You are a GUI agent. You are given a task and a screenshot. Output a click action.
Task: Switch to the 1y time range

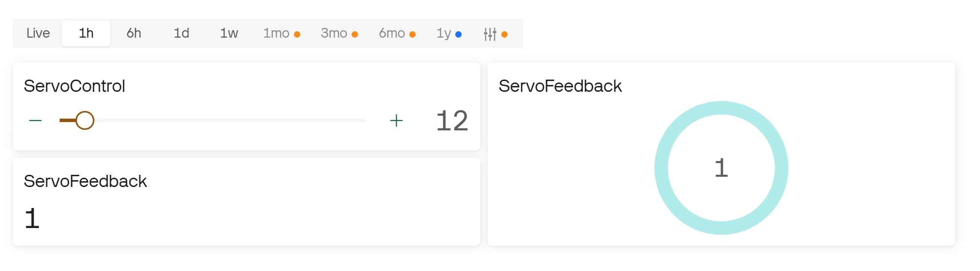(x=444, y=33)
